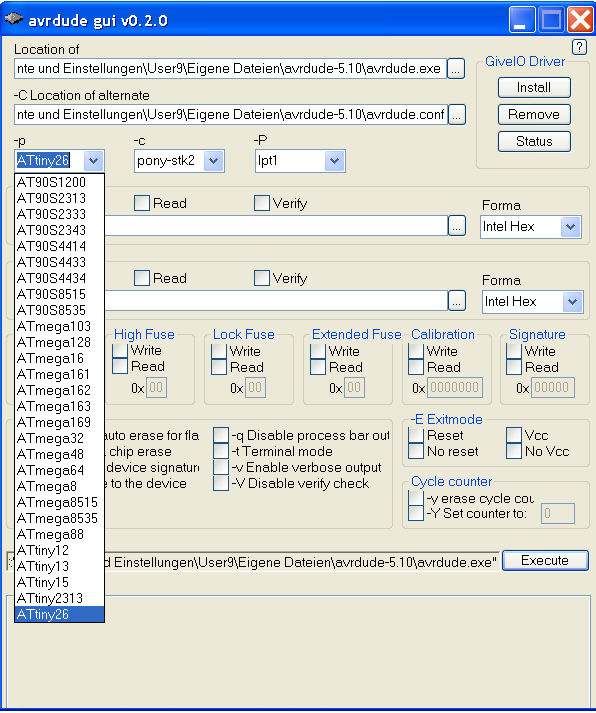This screenshot has height=713, width=596.
Task: Select ATmega64 device entry
Action: 60,470
